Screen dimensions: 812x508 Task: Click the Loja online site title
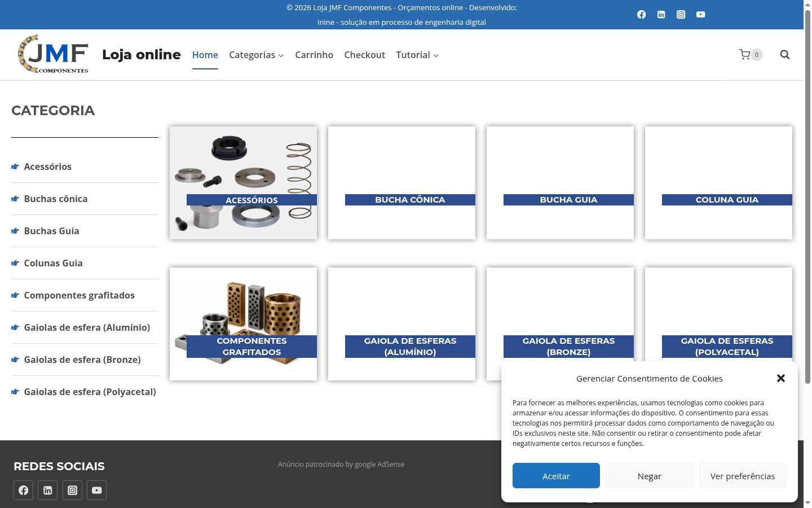142,55
